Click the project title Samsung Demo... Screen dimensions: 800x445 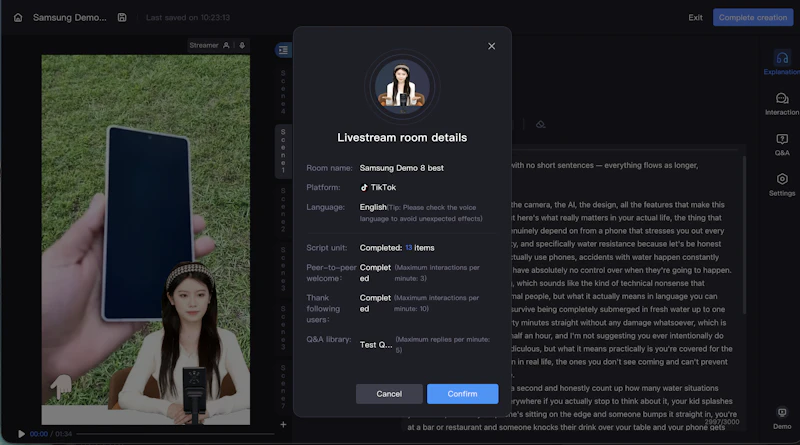69,17
